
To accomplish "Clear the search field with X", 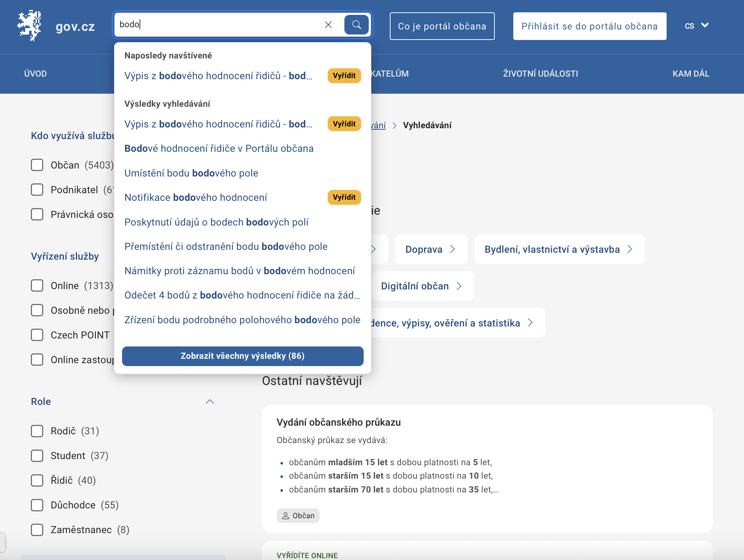I will tap(328, 24).
